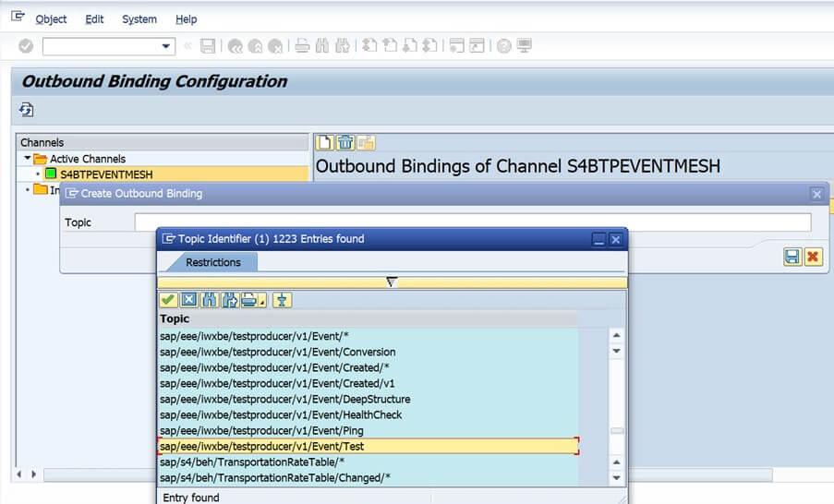This screenshot has width=834, height=504.
Task: Click the Topic input field in Create Outbound Binding
Action: 472,222
